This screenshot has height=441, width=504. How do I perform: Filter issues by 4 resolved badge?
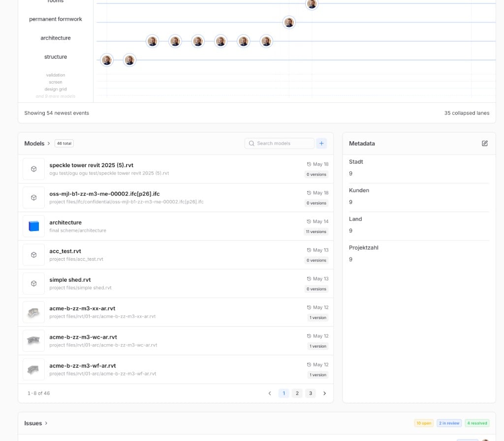[477, 423]
